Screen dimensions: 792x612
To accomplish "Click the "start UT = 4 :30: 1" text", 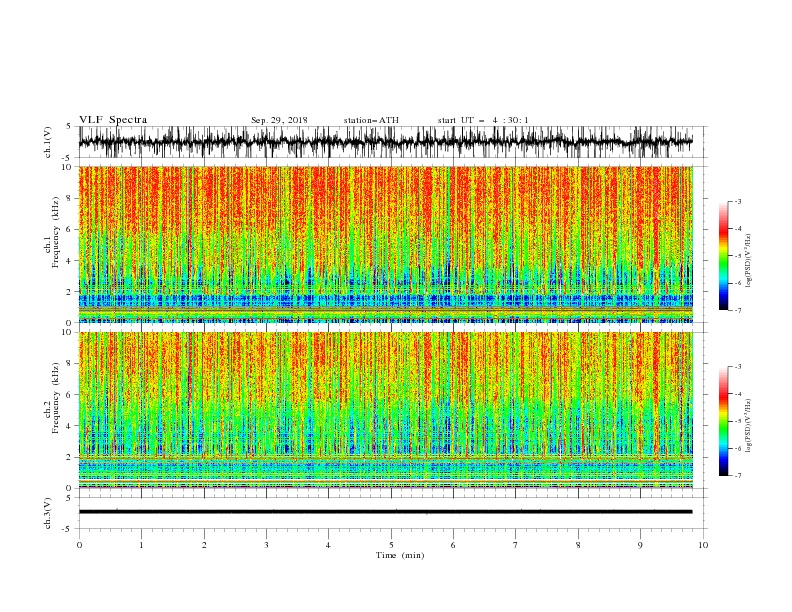I will tap(483, 120).
